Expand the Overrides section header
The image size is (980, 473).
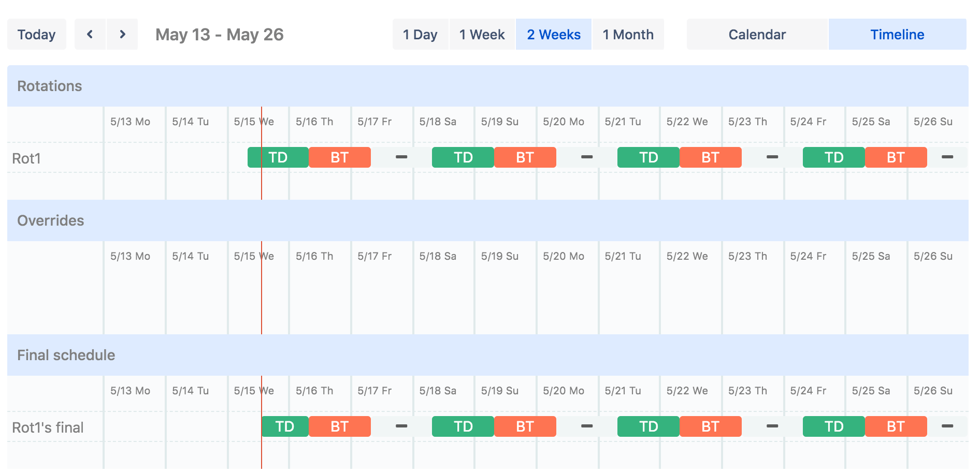[x=51, y=220]
